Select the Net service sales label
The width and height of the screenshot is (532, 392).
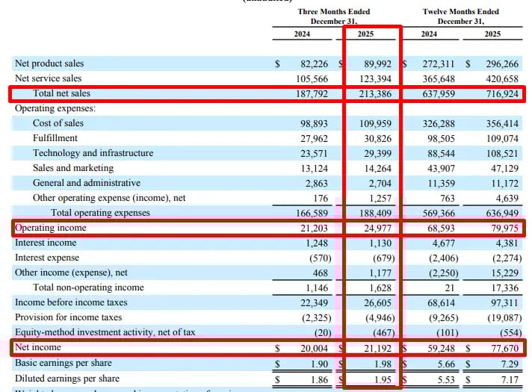[49, 78]
